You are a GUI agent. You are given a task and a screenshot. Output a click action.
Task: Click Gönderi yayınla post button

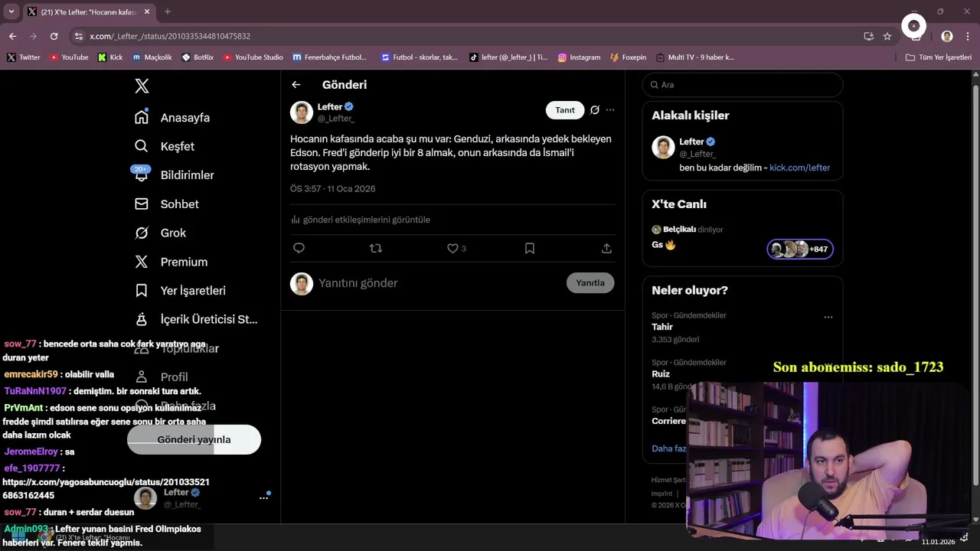pos(194,440)
